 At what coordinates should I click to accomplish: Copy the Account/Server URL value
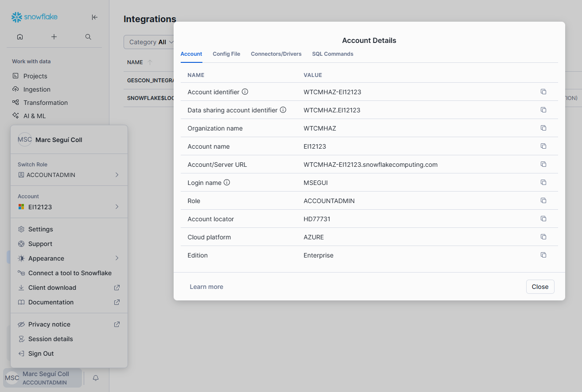coord(543,165)
